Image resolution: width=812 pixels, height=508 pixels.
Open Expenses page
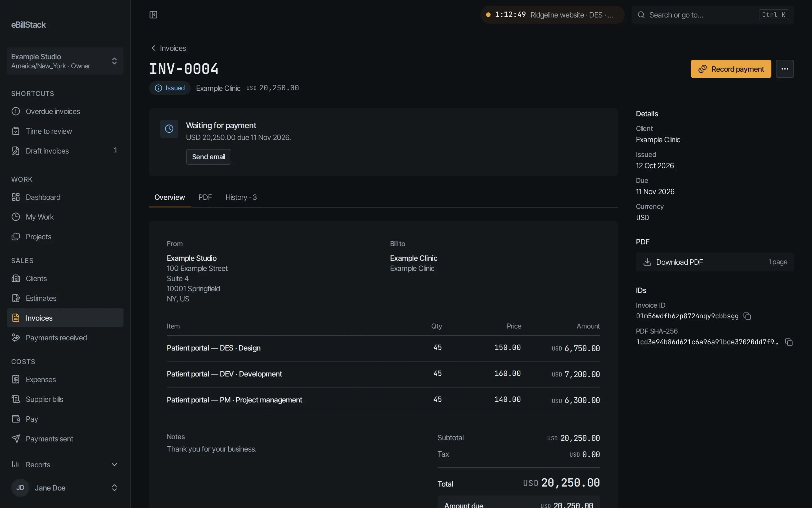65,380
